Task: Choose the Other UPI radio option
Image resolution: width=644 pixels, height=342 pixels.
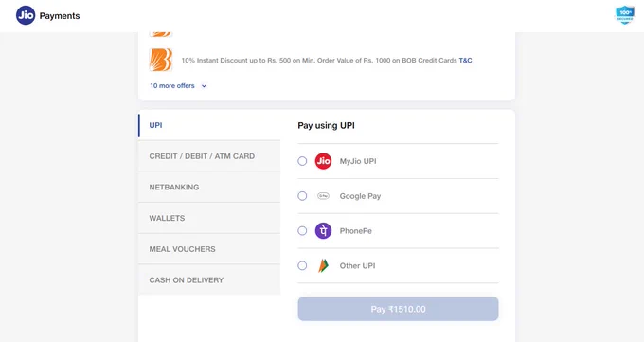Action: (302, 265)
